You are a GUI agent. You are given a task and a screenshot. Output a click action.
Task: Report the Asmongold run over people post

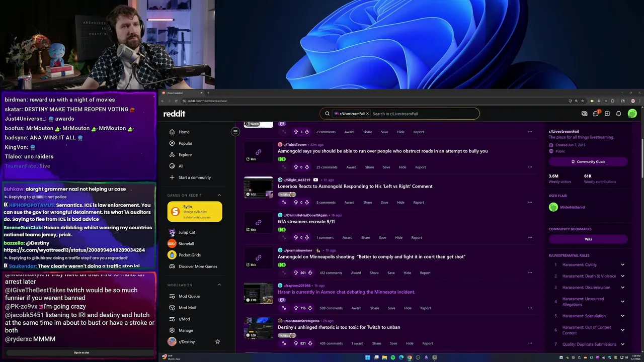click(x=421, y=167)
